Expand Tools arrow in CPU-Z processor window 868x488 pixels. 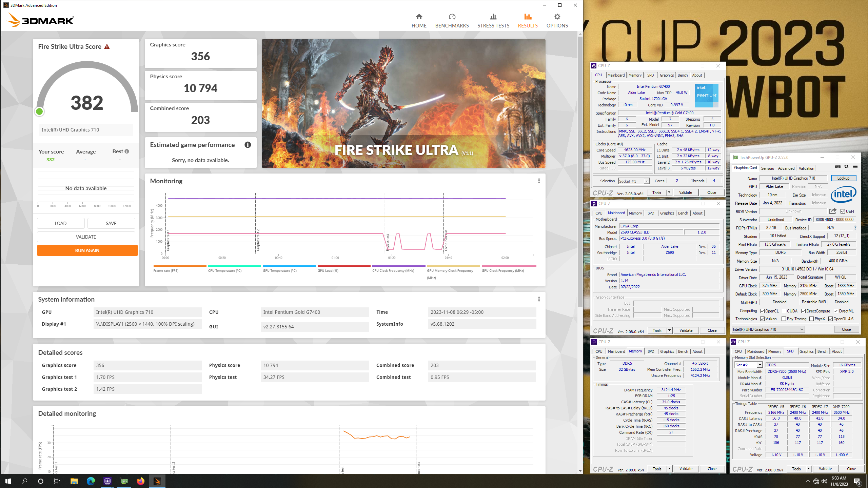pos(669,192)
